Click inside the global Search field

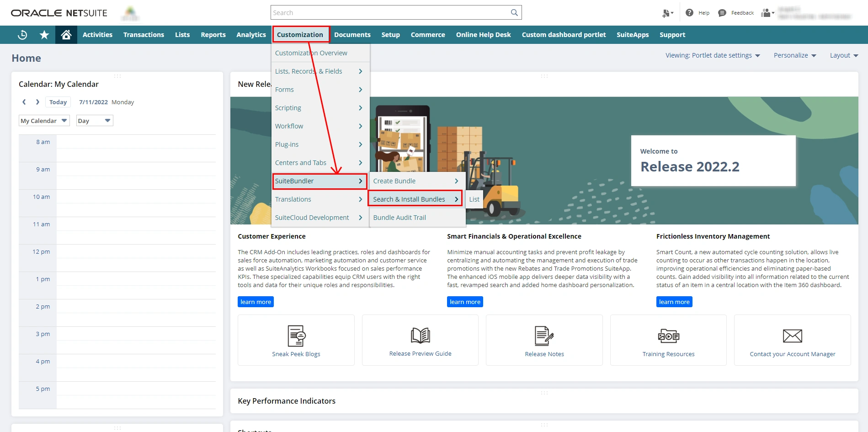pyautogui.click(x=389, y=12)
